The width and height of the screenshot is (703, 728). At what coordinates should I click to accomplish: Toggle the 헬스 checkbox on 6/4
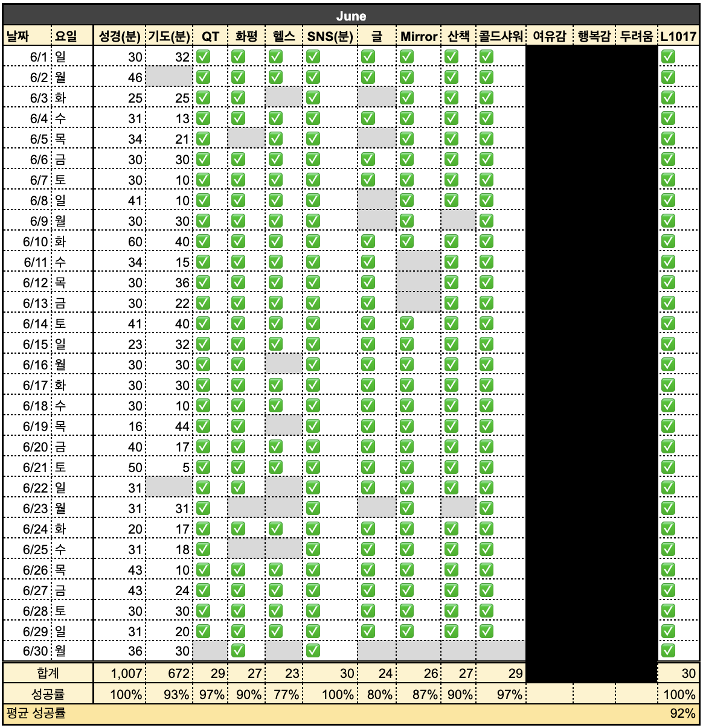pyautogui.click(x=276, y=118)
